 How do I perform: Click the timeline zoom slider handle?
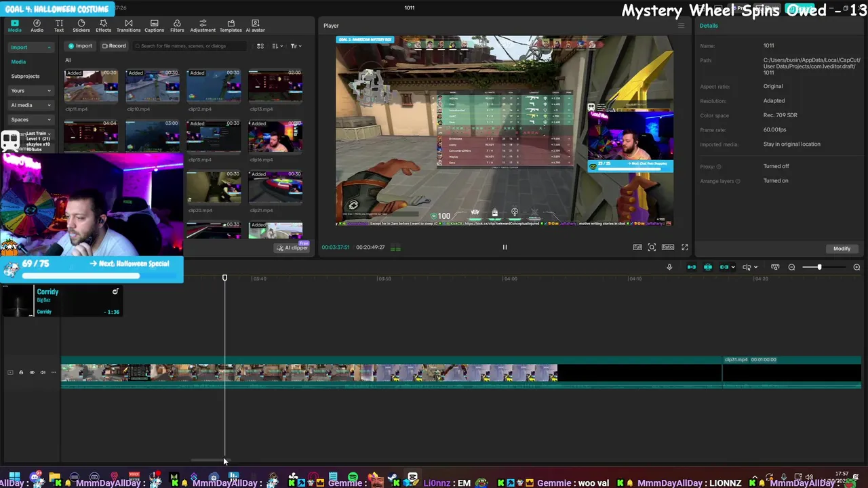click(819, 267)
